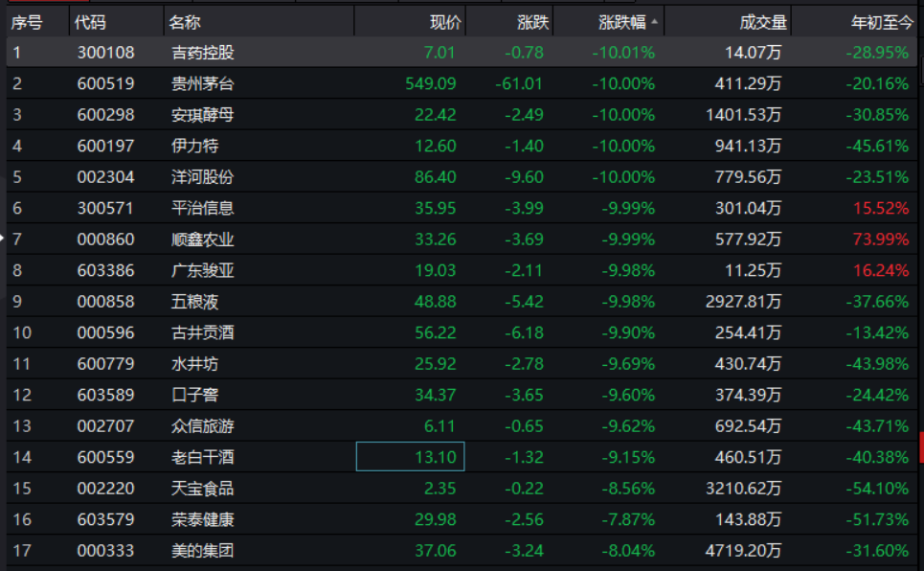Click price 86.40 of 洋河股份

pos(436,177)
